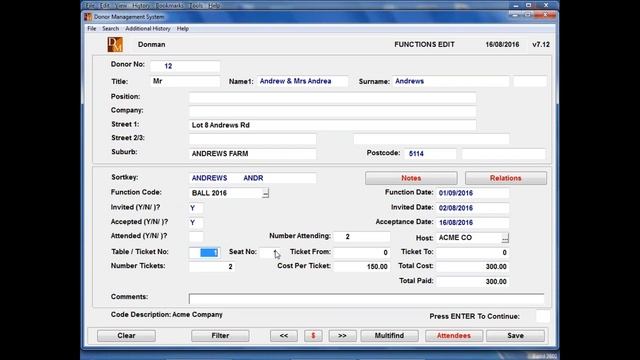640x360 pixels.
Task: Open the Additional History menu
Action: click(x=148, y=29)
